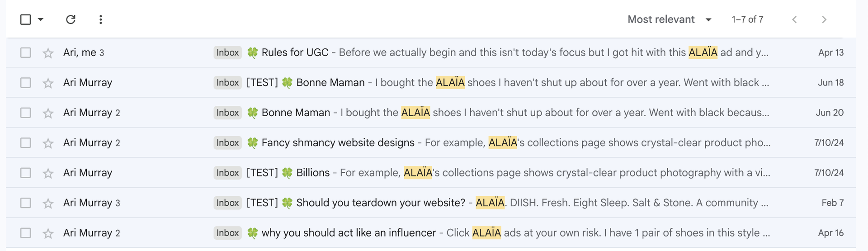Screen dimensions: 868x251
Task: Tick checkbox for the Jun 20 Bonne Maman email
Action: point(26,113)
